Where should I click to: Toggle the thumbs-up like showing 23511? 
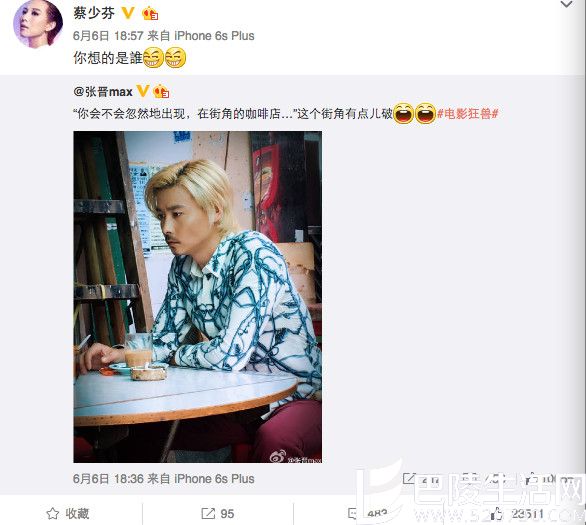517,514
